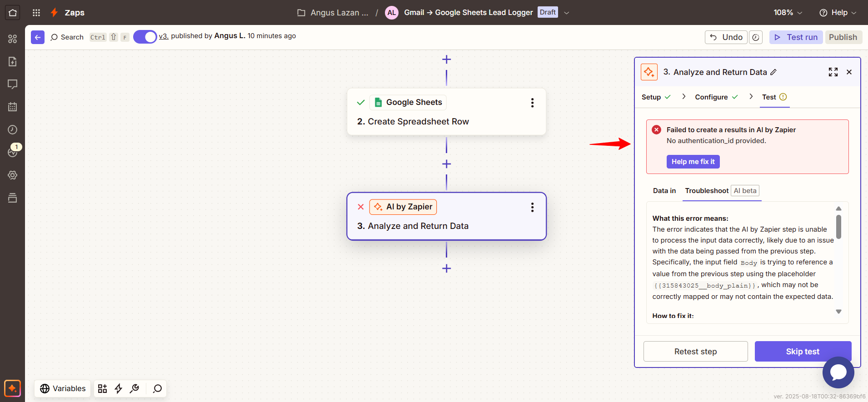Viewport: 868px width, 402px height.
Task: Open the Variables button
Action: coord(63,388)
